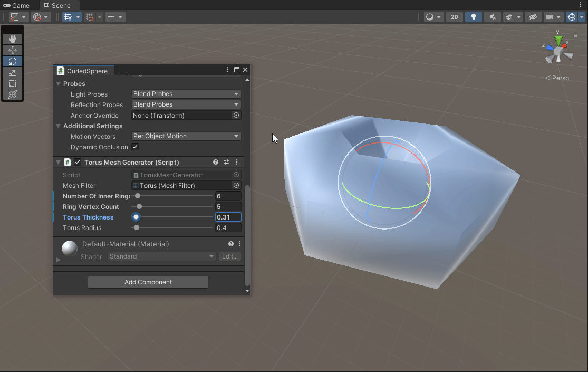
Task: Toggle grid snapping icon in toolbar
Action: click(68, 17)
